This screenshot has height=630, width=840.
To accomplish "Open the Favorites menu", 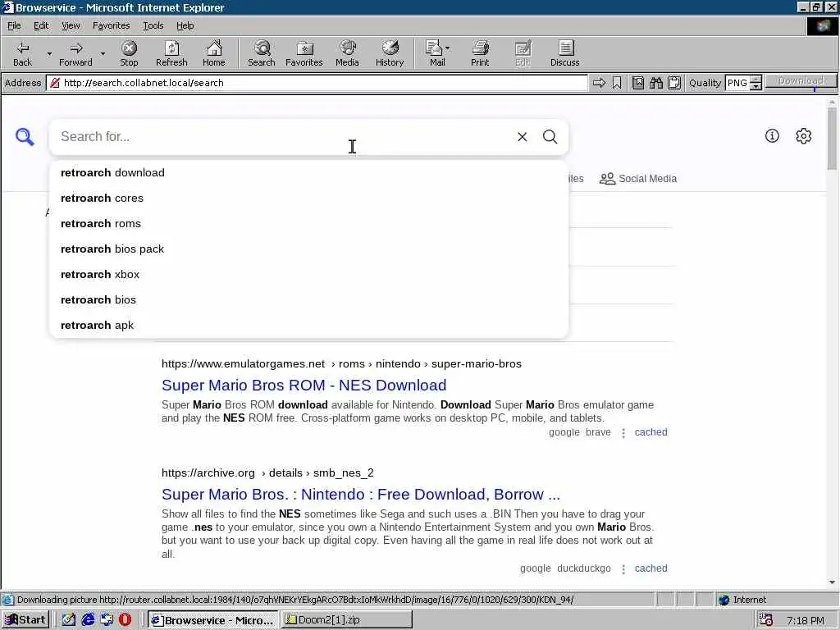I will [111, 25].
